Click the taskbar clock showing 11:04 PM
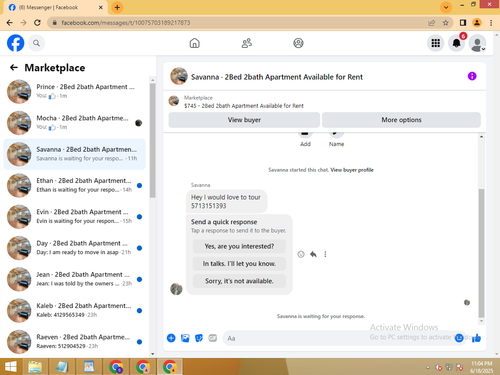 coord(481,367)
